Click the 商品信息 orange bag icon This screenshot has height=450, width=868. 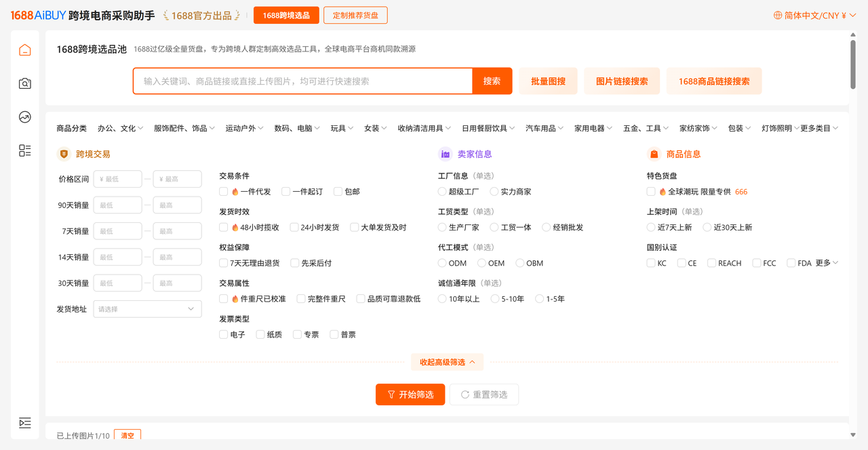pyautogui.click(x=654, y=155)
